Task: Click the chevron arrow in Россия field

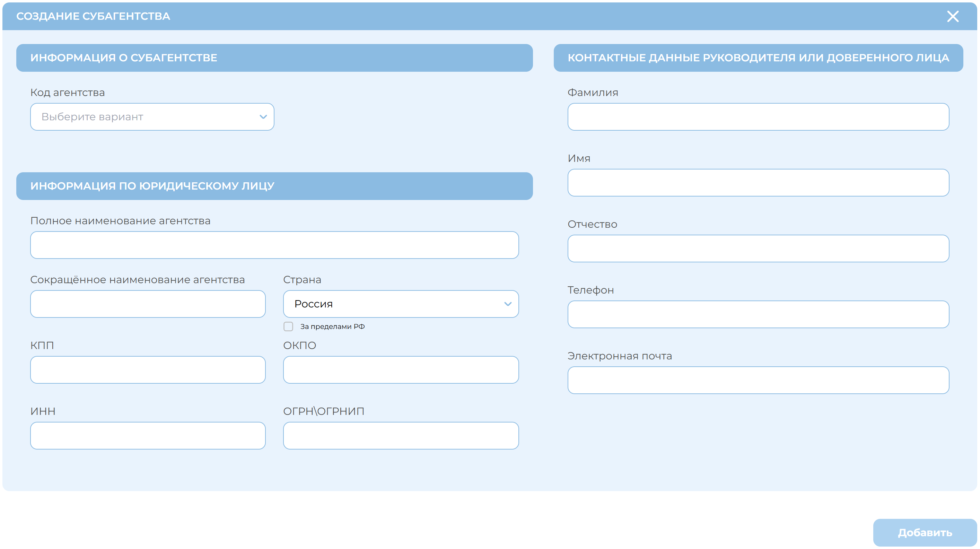Action: point(507,304)
